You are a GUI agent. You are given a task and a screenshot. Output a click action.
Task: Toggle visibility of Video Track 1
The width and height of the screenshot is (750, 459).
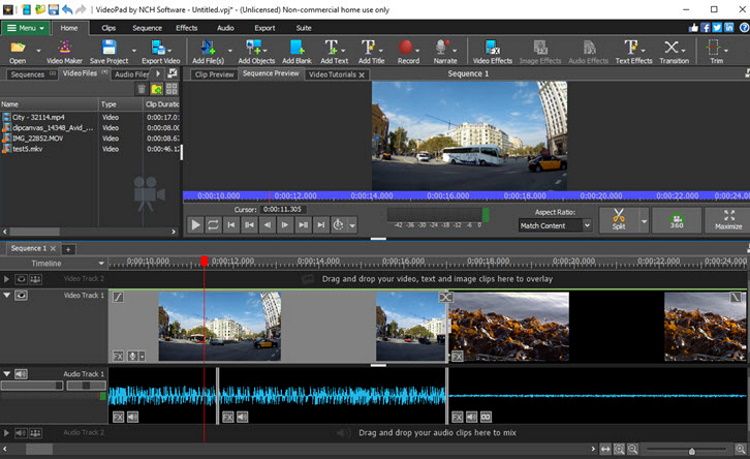21,295
